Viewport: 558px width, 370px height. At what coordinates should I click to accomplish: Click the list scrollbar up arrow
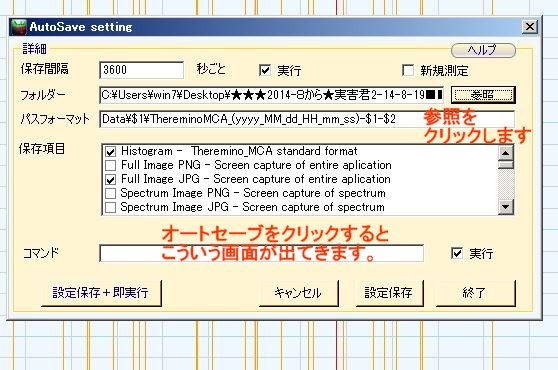pos(506,153)
